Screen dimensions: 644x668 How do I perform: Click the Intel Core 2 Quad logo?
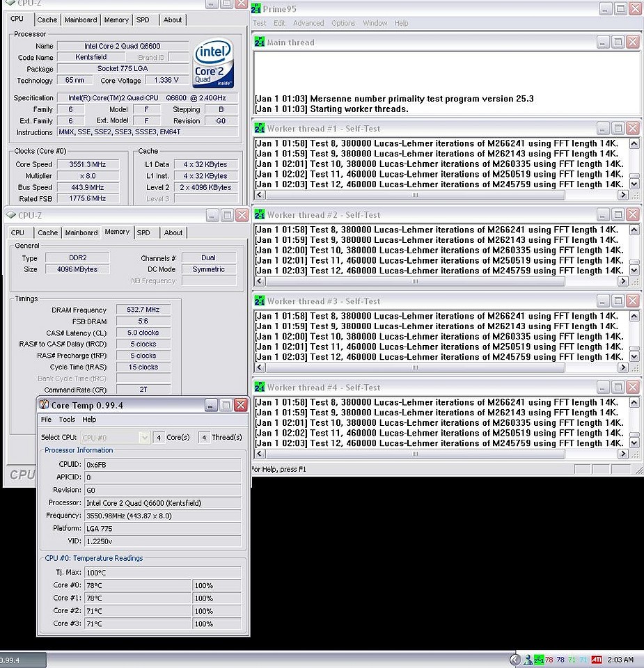212,63
